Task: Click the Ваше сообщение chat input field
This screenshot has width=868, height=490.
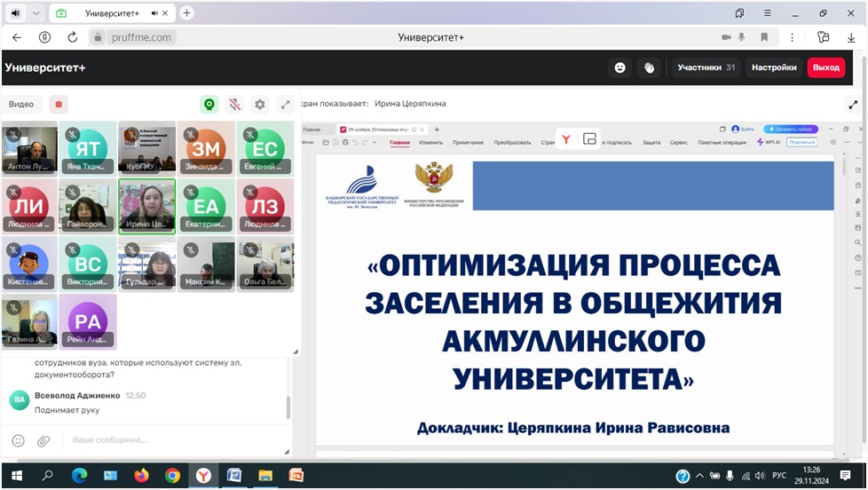Action: [169, 440]
